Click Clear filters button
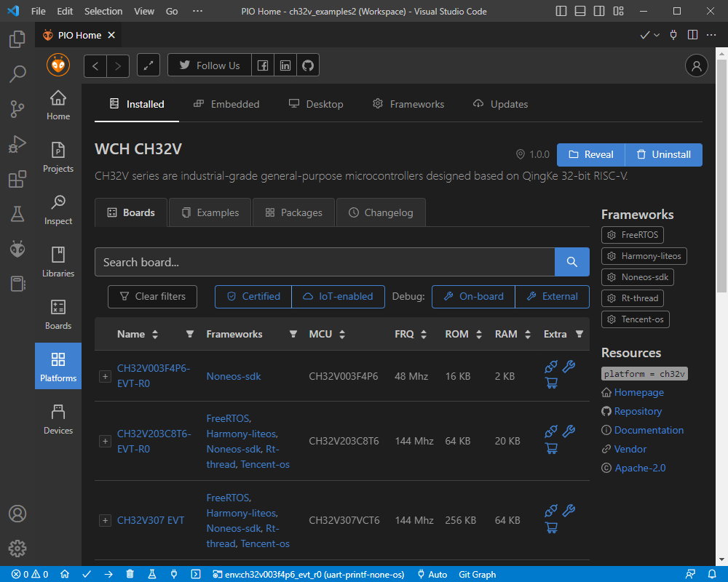Image resolution: width=728 pixels, height=582 pixels. pos(152,297)
